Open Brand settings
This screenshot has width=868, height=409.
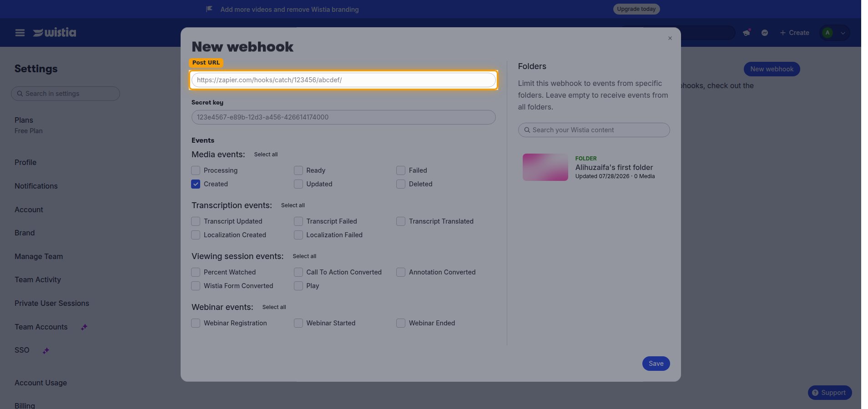[25, 233]
